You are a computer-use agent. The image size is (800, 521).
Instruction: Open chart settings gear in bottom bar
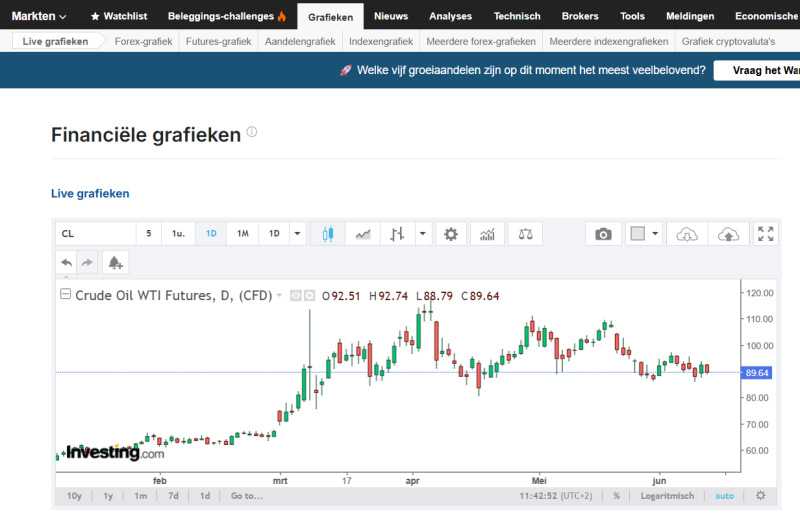coord(760,495)
